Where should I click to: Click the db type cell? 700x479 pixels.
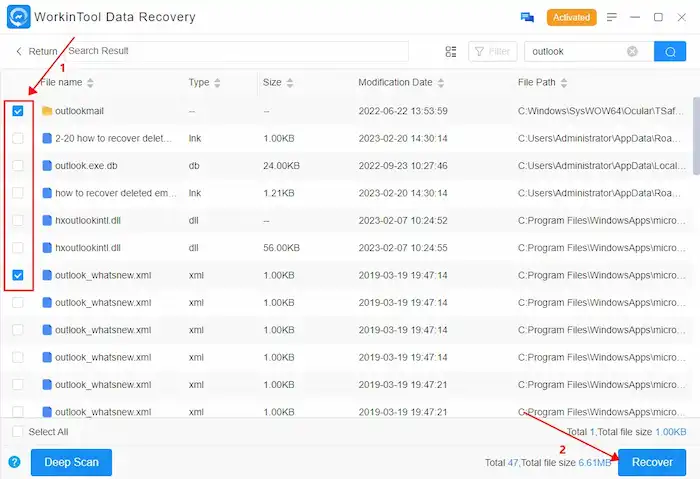194,166
